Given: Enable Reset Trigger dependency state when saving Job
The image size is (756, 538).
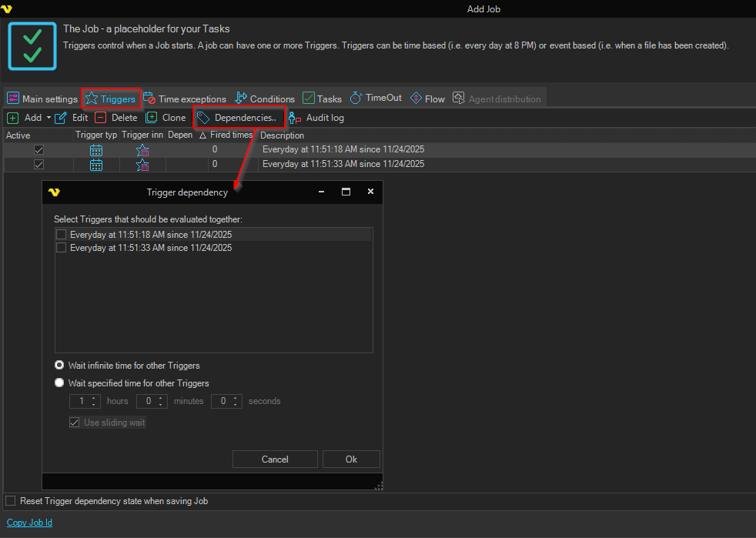Looking at the screenshot, I should 11,501.
